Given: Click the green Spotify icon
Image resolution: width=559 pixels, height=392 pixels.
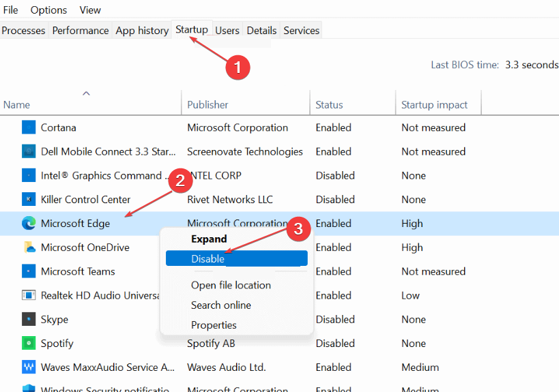Looking at the screenshot, I should click(29, 343).
